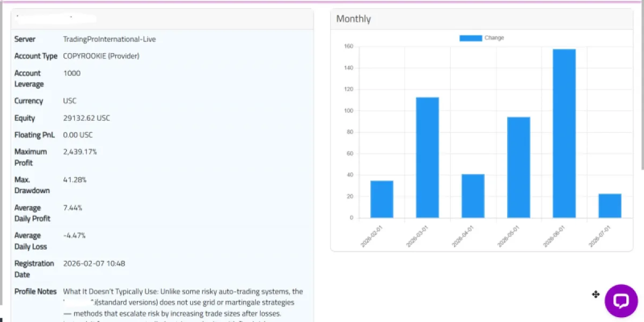This screenshot has width=644, height=322.
Task: Select Average Daily Profit value 7.44%
Action: pos(73,208)
